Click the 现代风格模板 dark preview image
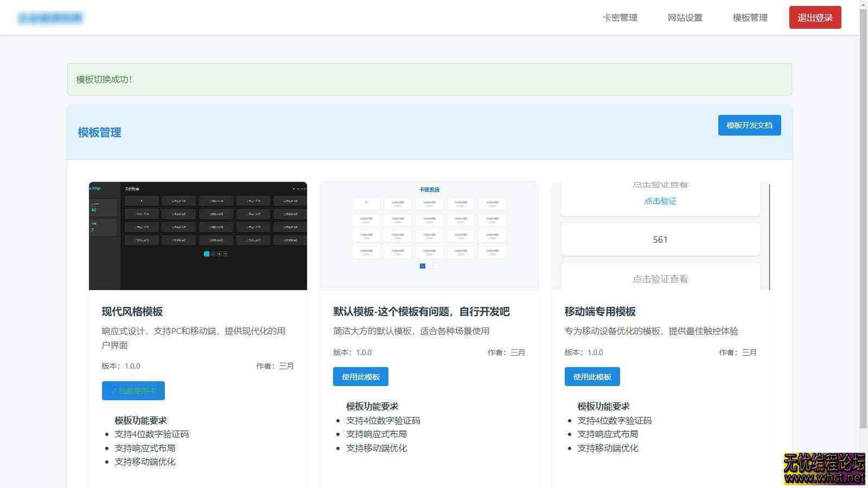868x488 pixels. [x=198, y=235]
